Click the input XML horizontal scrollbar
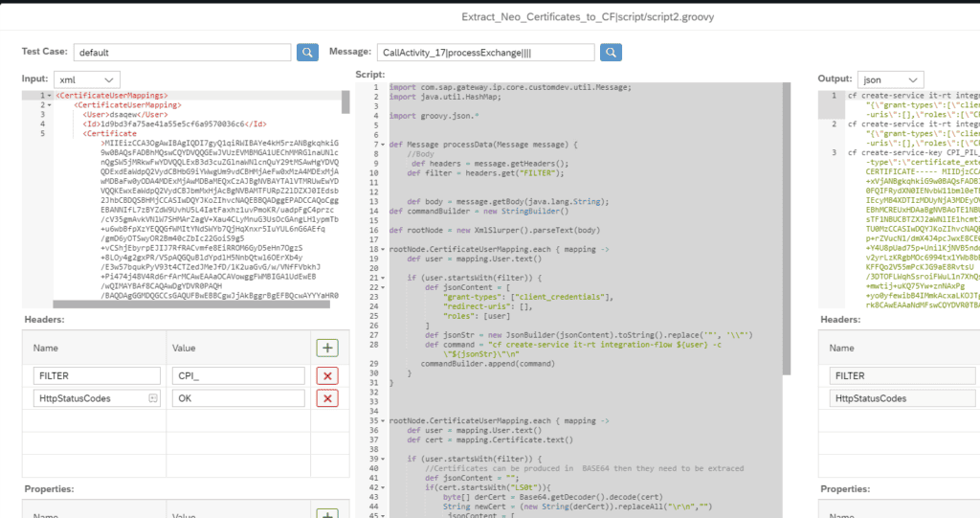980x518 pixels. pos(191,304)
